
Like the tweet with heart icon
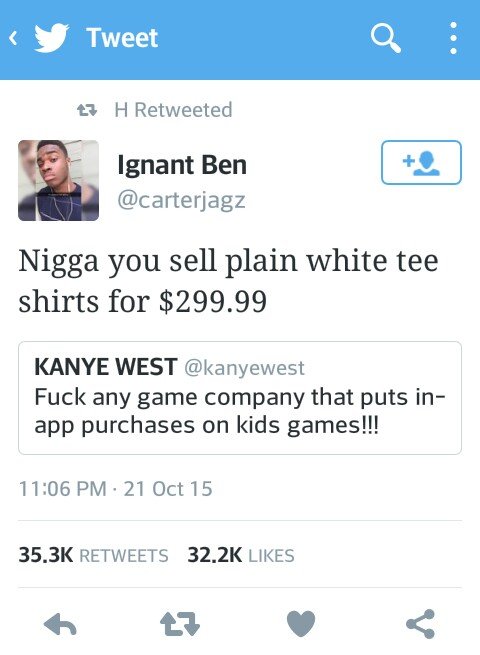point(301,624)
